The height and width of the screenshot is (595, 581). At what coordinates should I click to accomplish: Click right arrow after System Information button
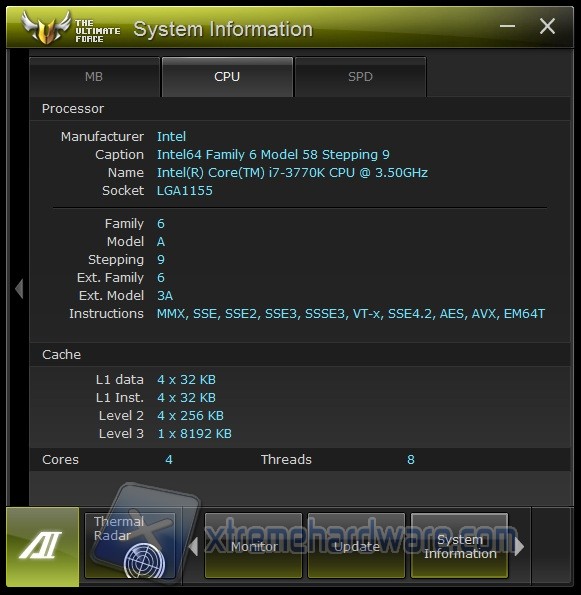(519, 546)
